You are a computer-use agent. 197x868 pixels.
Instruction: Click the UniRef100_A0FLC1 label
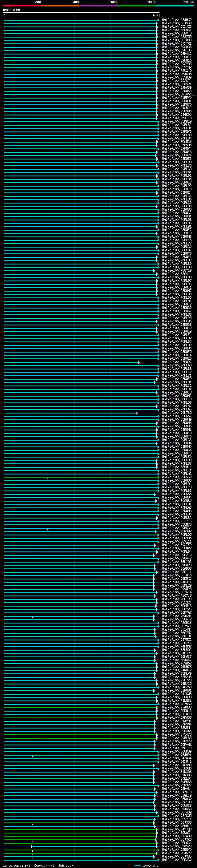[177, 375]
